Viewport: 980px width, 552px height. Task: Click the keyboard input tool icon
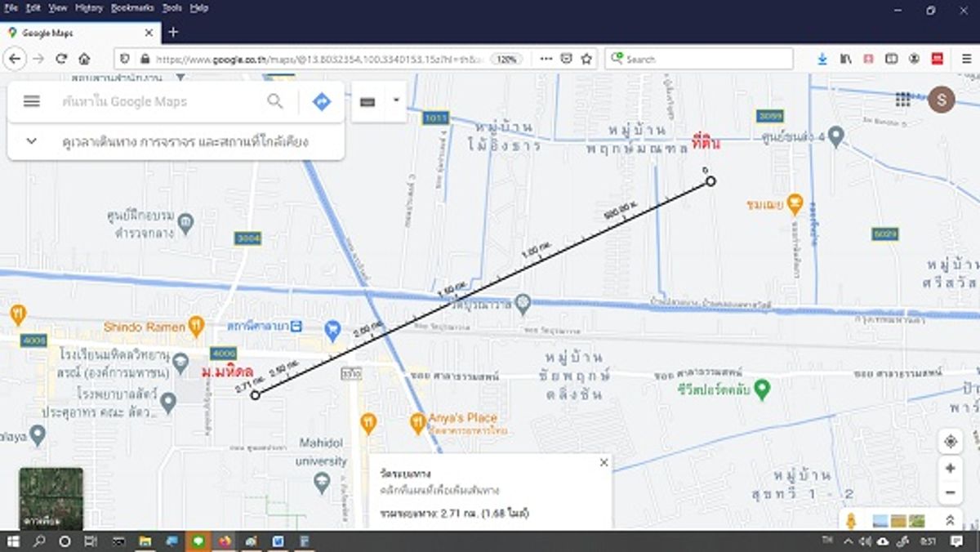[367, 102]
